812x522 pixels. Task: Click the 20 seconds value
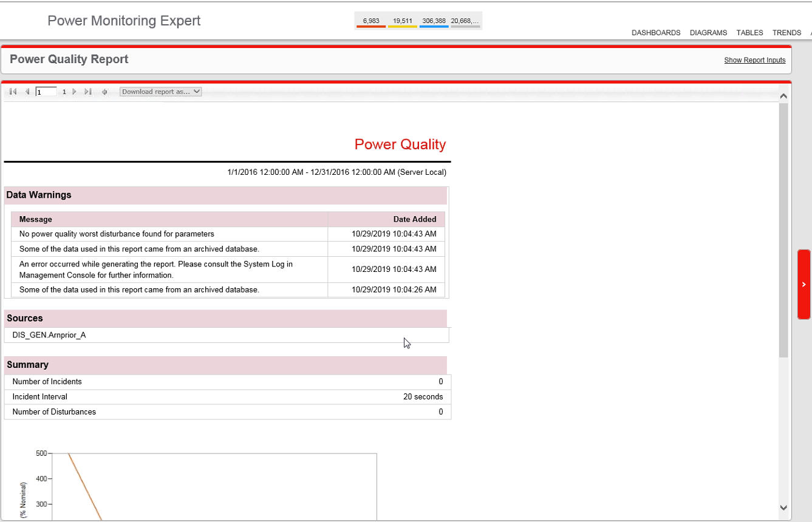coord(423,397)
